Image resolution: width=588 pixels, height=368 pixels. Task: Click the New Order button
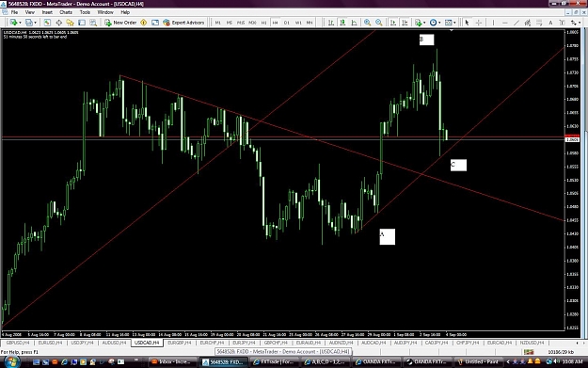click(120, 23)
